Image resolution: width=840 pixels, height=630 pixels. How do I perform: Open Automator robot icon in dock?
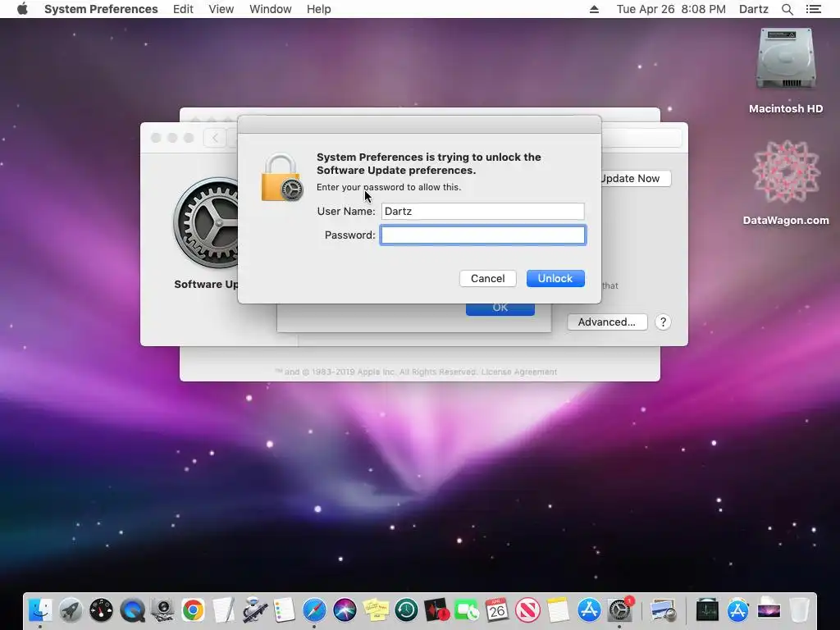pyautogui.click(x=254, y=609)
